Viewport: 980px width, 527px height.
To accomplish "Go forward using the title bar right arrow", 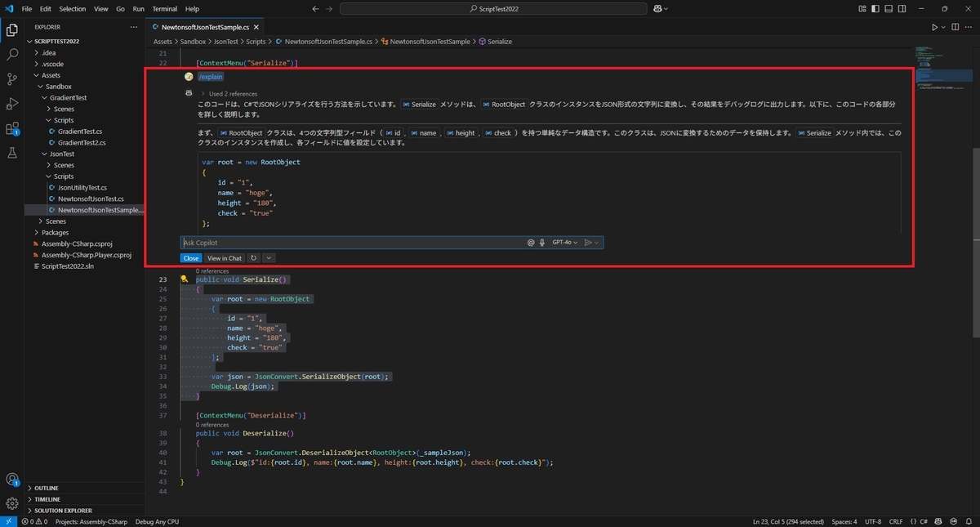I will [x=329, y=8].
